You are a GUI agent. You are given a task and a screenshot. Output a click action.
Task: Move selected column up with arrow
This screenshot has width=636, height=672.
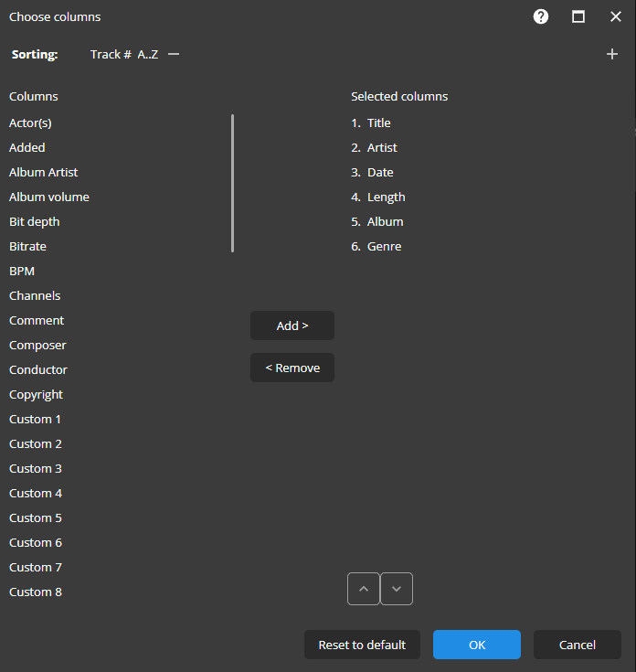click(x=363, y=589)
